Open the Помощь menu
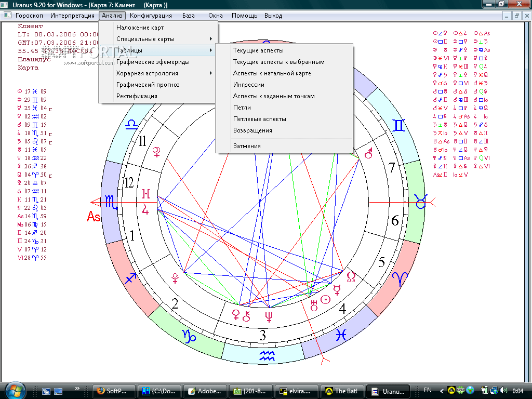This screenshot has width=532, height=399. click(x=244, y=16)
